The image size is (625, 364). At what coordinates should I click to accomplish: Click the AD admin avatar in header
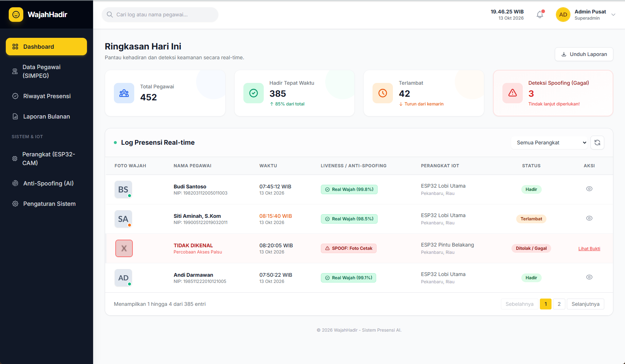pos(563,15)
